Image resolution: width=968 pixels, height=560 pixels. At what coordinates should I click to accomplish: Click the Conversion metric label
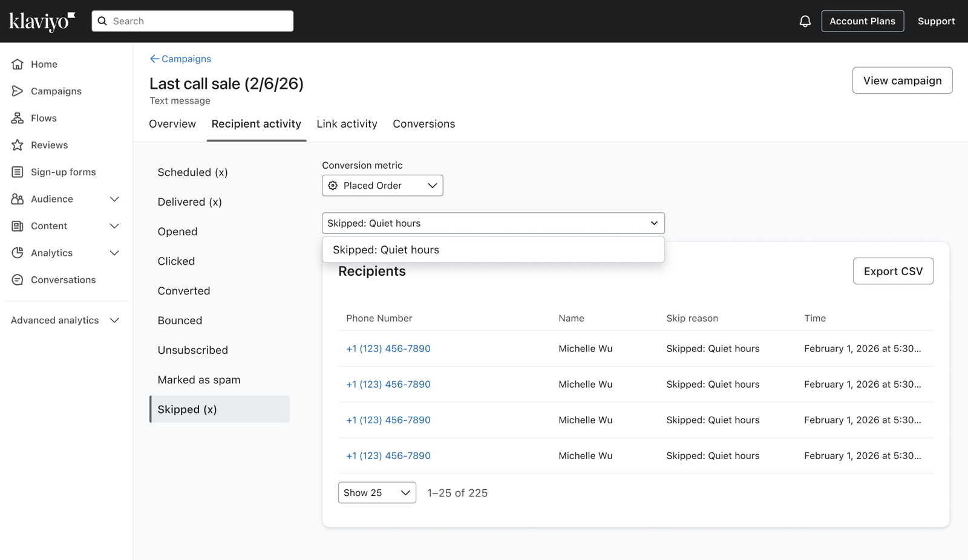[x=362, y=165]
